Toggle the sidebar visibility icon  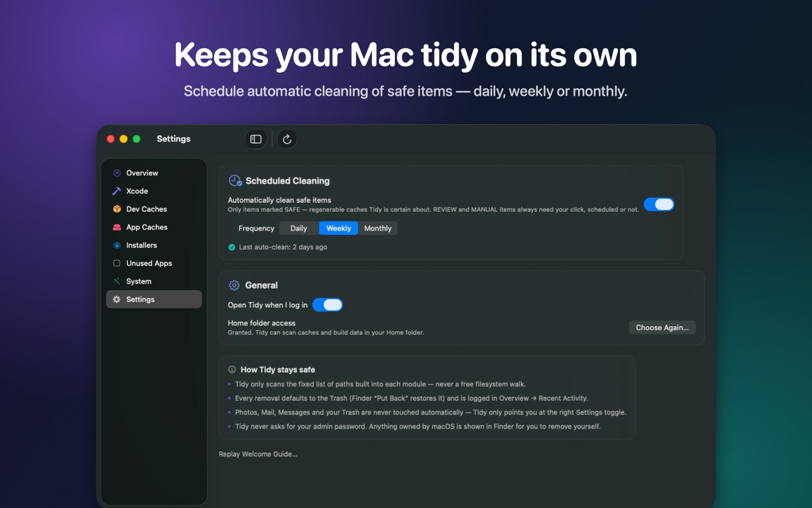[256, 139]
